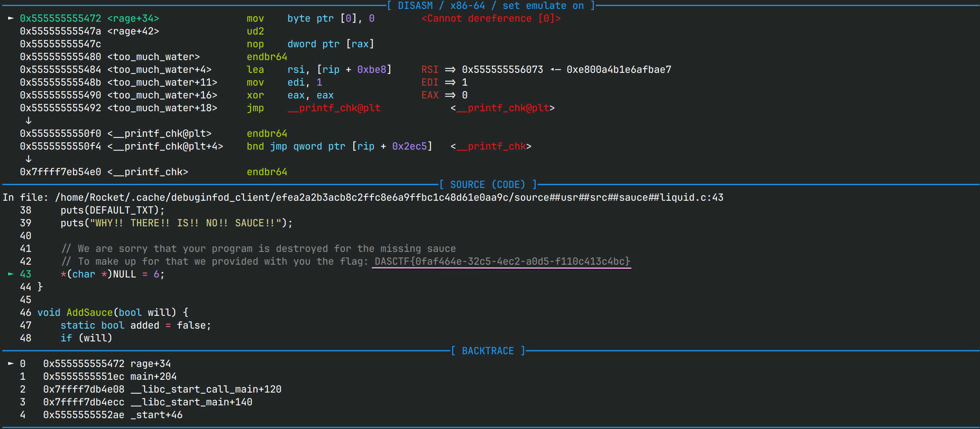Click the current instruction arrow in disassembly
Screen dimensions: 980x429
11,18
